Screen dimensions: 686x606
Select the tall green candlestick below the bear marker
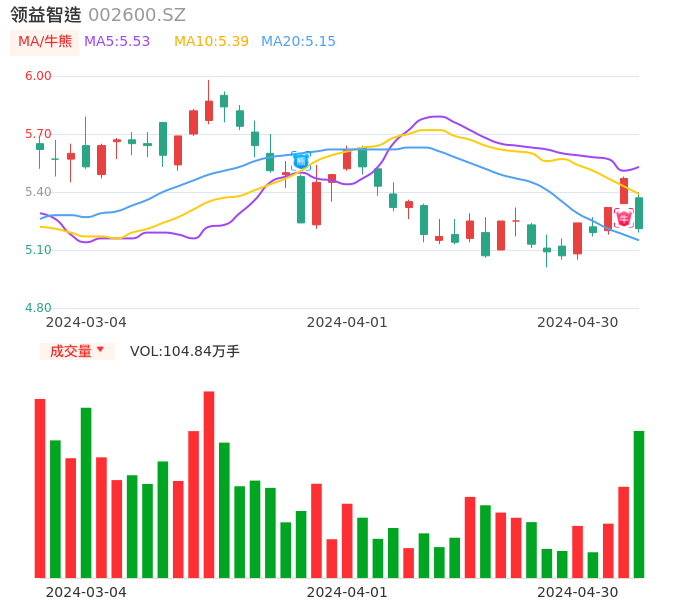301,199
